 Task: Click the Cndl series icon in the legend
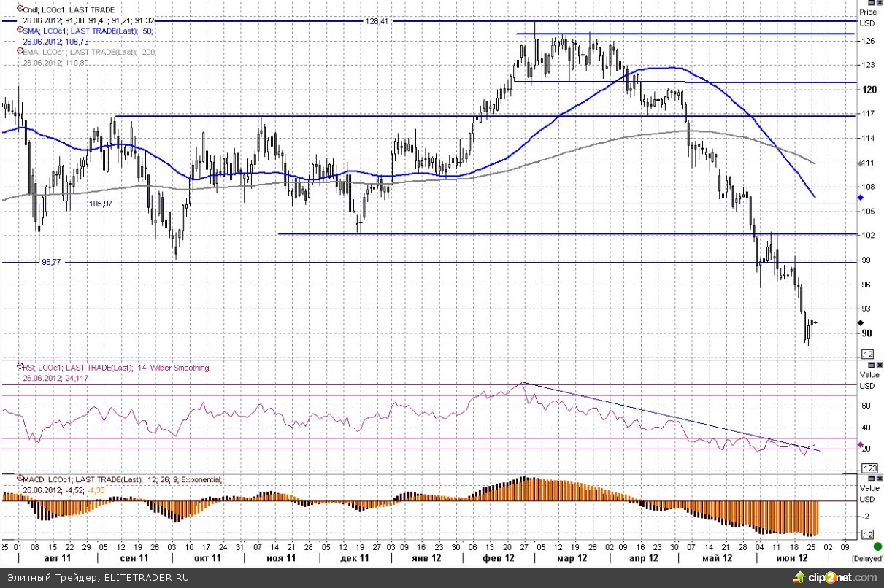pyautogui.click(x=18, y=7)
